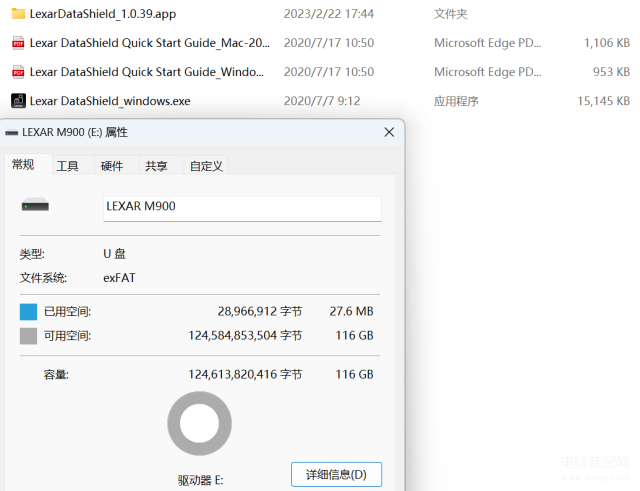Click the 已用空间 label
This screenshot has width=640, height=491.
point(67,312)
